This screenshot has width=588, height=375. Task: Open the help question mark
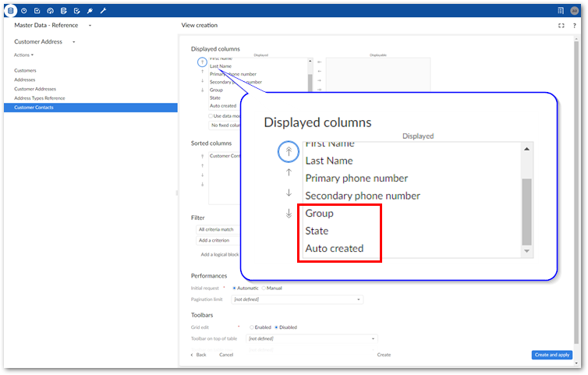pos(574,26)
